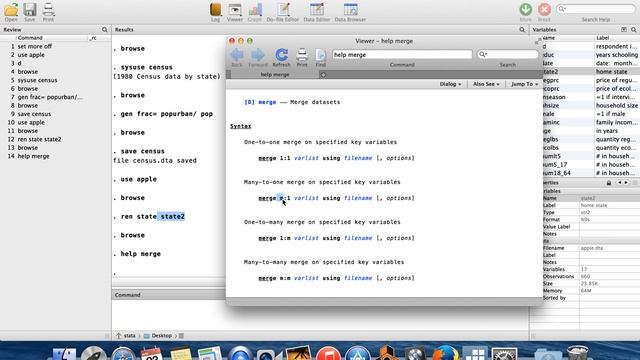640x360 pixels.
Task: Launch the Do-file Editor
Action: (x=282, y=11)
